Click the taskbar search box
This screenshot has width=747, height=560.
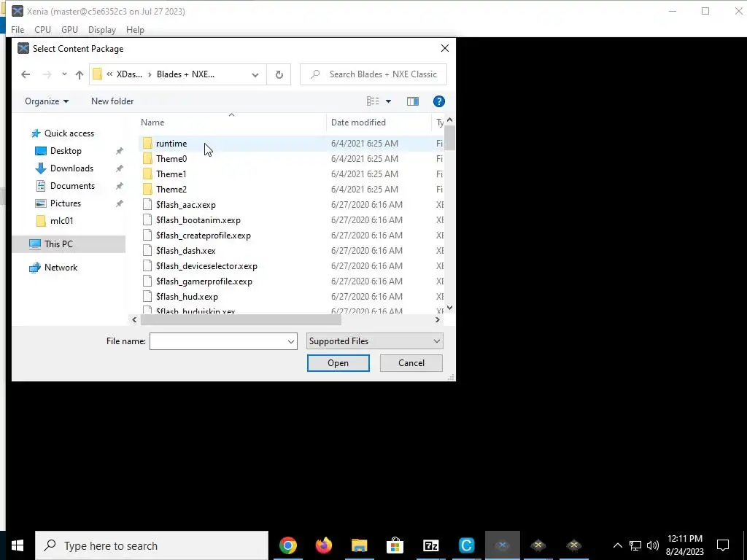(x=152, y=545)
